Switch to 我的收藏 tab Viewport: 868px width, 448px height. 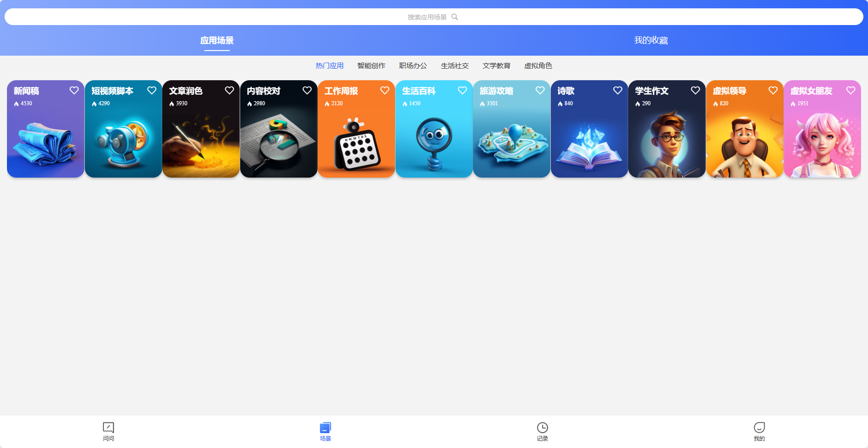(x=651, y=40)
